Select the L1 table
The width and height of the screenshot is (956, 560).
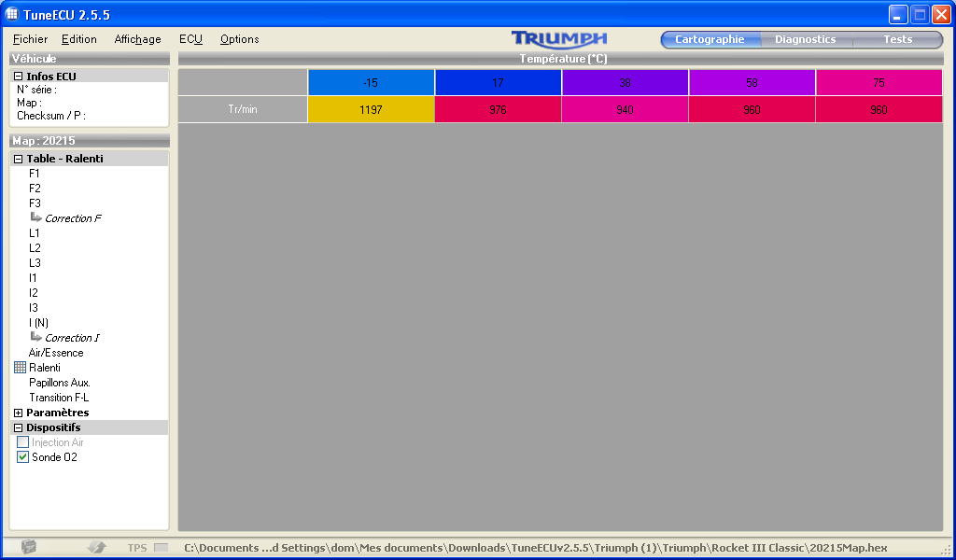pos(35,232)
